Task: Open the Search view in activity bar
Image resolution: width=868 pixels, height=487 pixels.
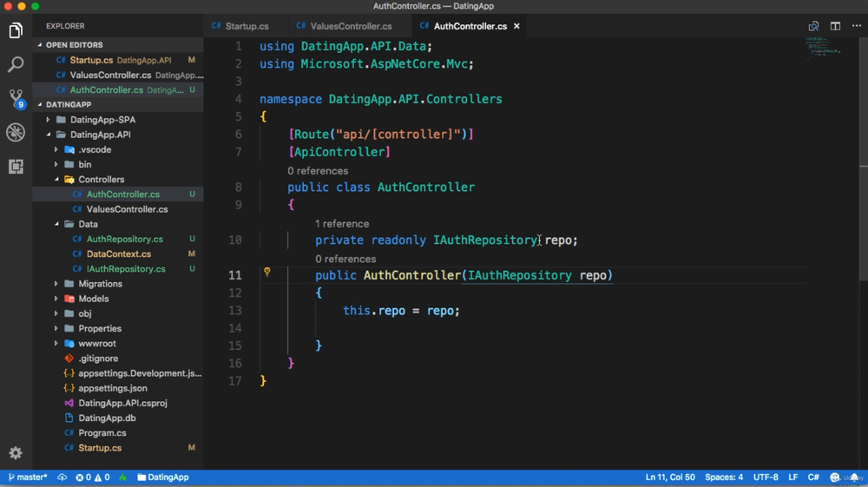Action: pos(16,64)
